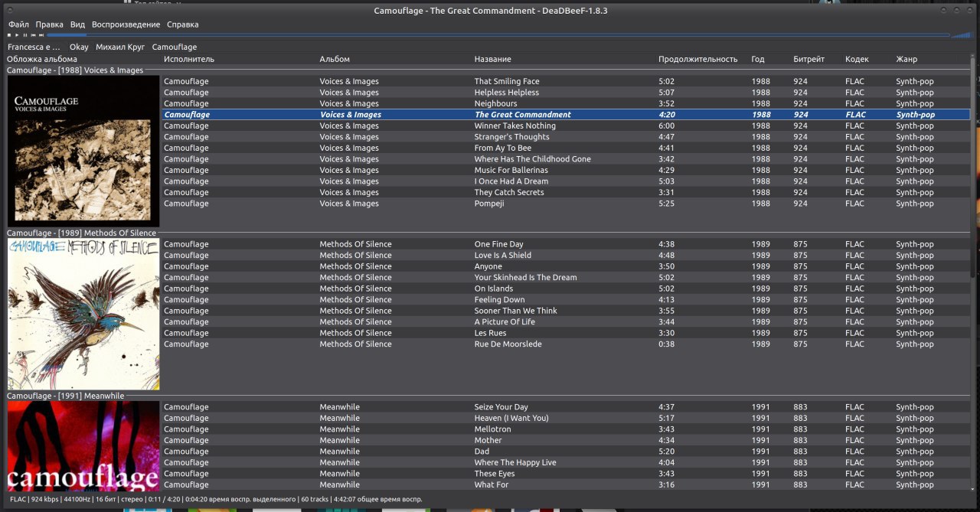Image resolution: width=980 pixels, height=512 pixels.
Task: Select the track They Catch Secrets
Action: click(x=566, y=192)
